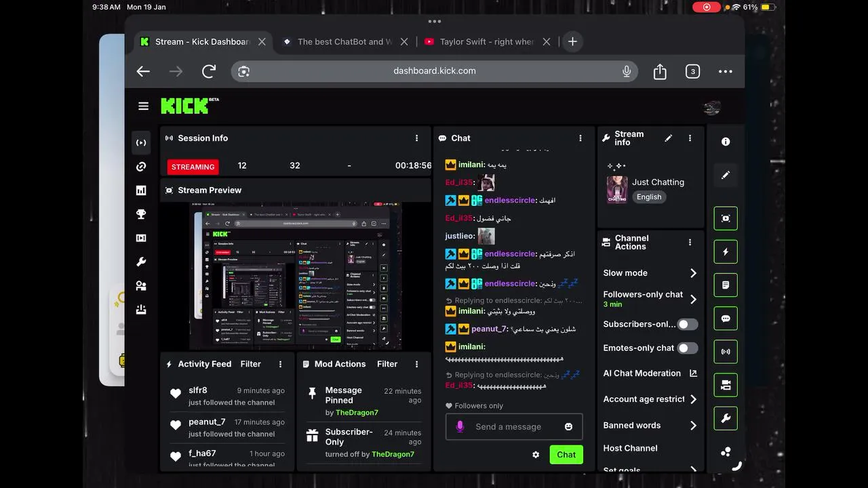Image resolution: width=868 pixels, height=488 pixels.
Task: Click the purple microphone icon in the message box
Action: coord(460,426)
